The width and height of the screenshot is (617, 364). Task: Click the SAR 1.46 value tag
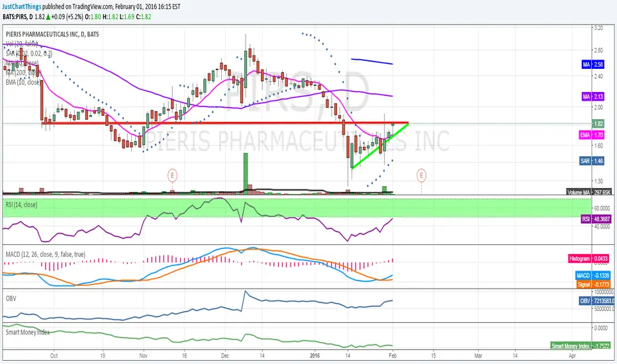(592, 161)
